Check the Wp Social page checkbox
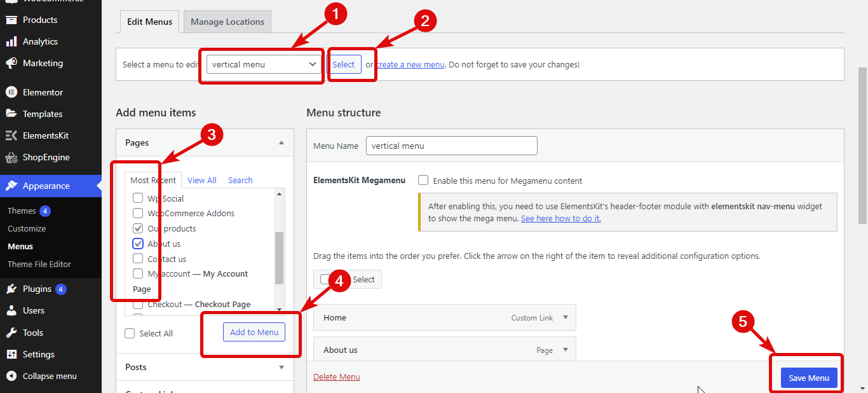 pos(138,198)
